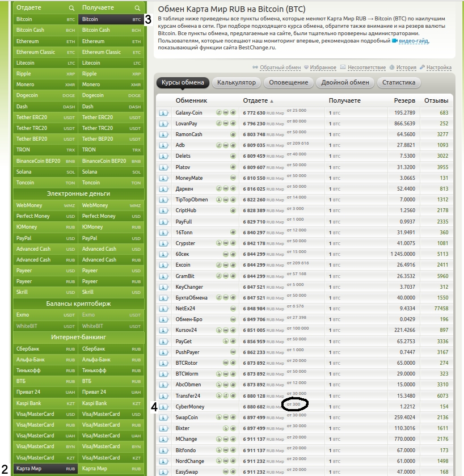Open the info icon for Galaxy-Coin
This screenshot has height=476, width=464.
[163, 113]
